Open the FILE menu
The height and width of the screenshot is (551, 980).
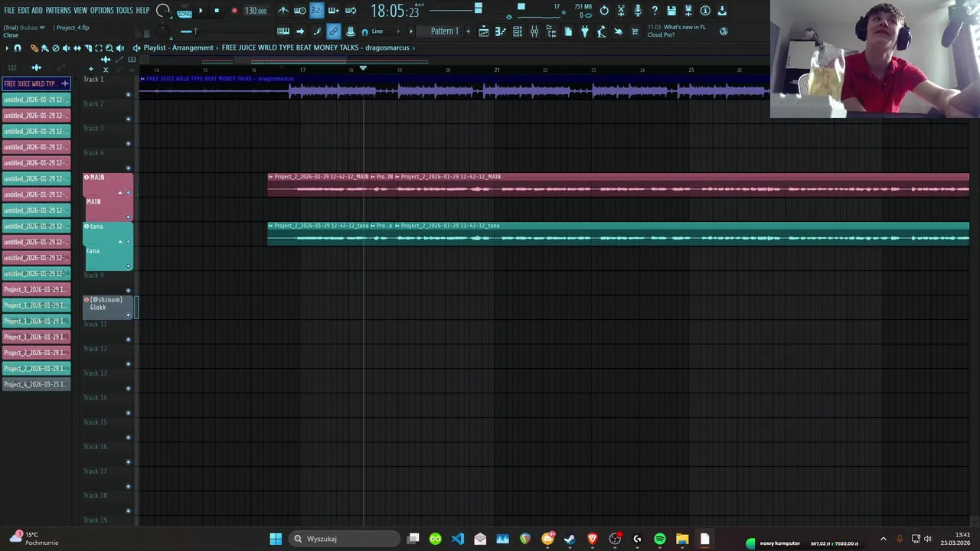(x=9, y=11)
